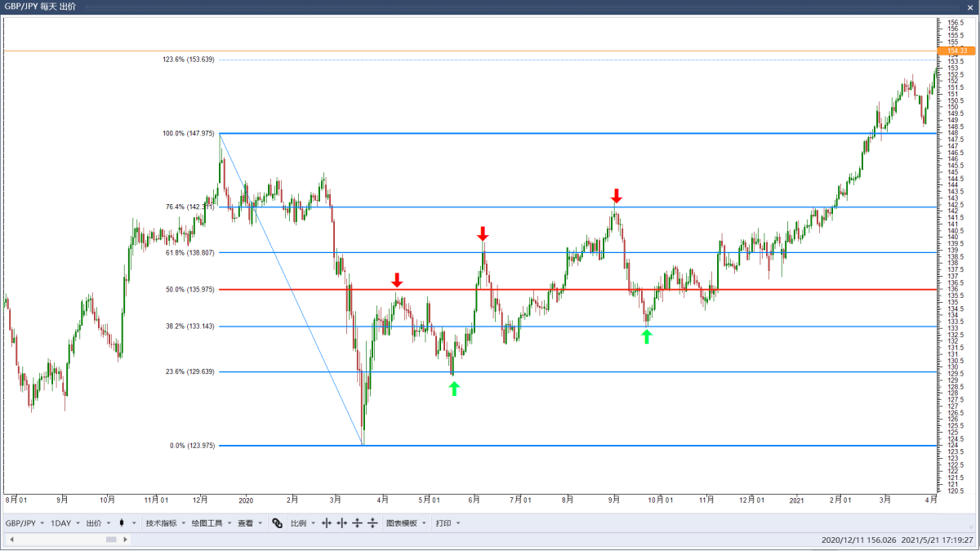Click the chain link icon in toolbar
The height and width of the screenshot is (551, 980).
[278, 523]
